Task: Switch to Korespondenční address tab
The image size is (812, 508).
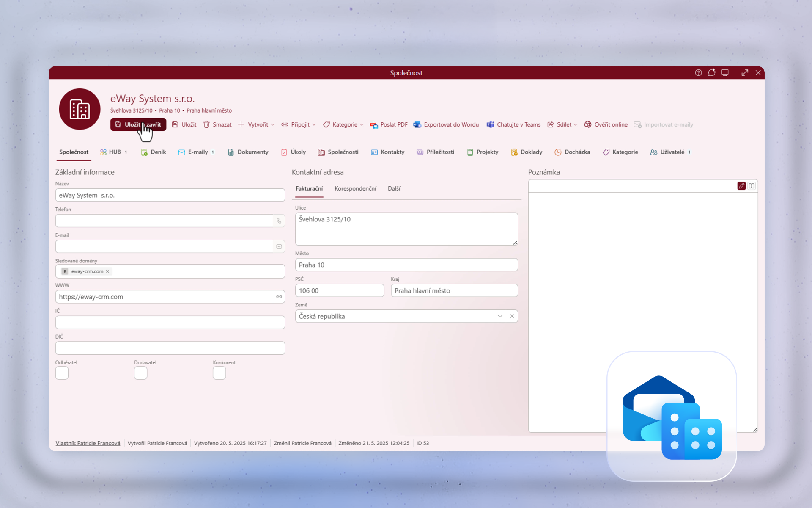Action: tap(355, 188)
